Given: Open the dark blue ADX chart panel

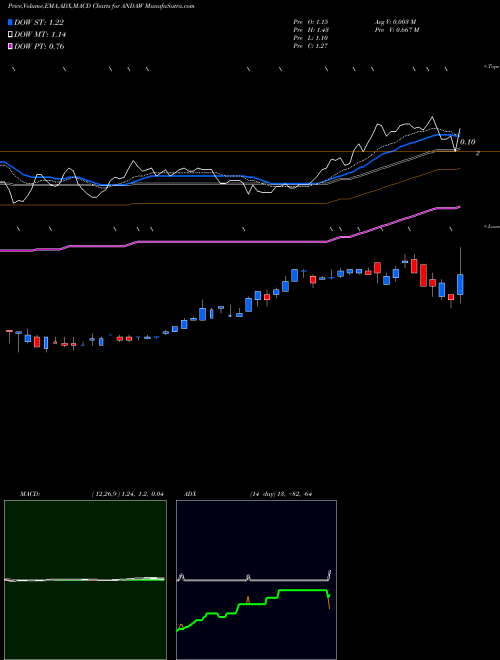Looking at the screenshot, I should (256, 580).
